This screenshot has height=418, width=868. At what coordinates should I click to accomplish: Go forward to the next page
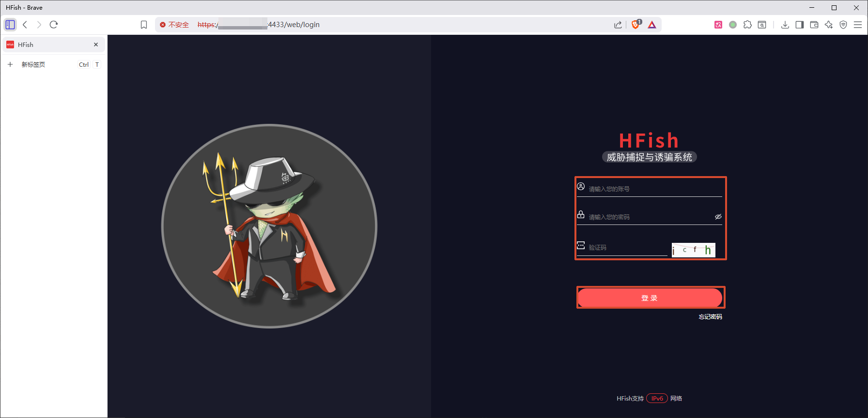pos(39,25)
